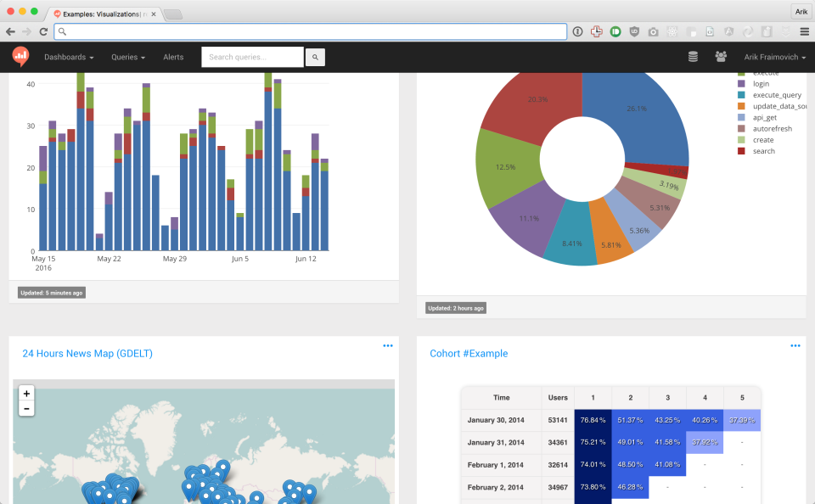Screen dimensions: 815x504
Task: Zoom out on the news map
Action: (x=26, y=408)
